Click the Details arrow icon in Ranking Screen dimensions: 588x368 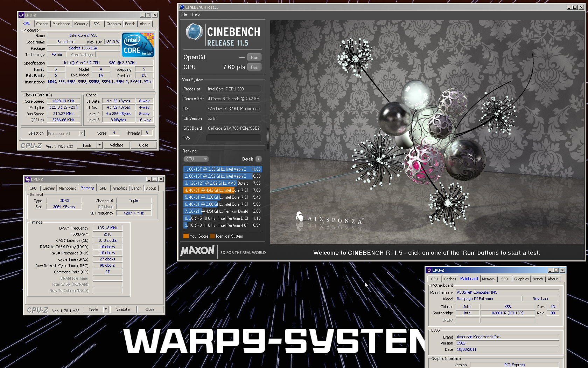(259, 159)
